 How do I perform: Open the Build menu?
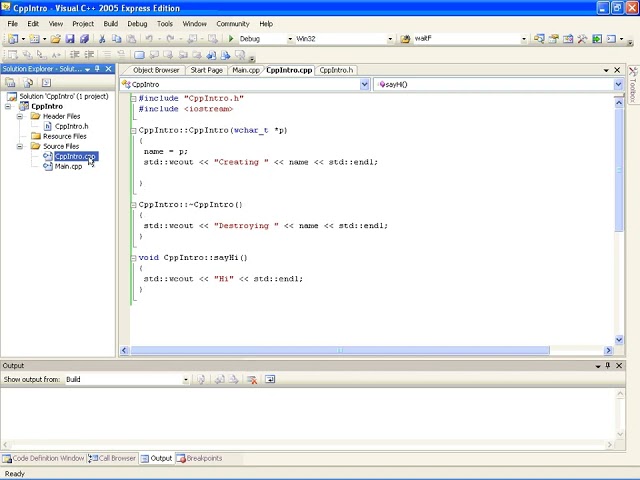point(111,24)
